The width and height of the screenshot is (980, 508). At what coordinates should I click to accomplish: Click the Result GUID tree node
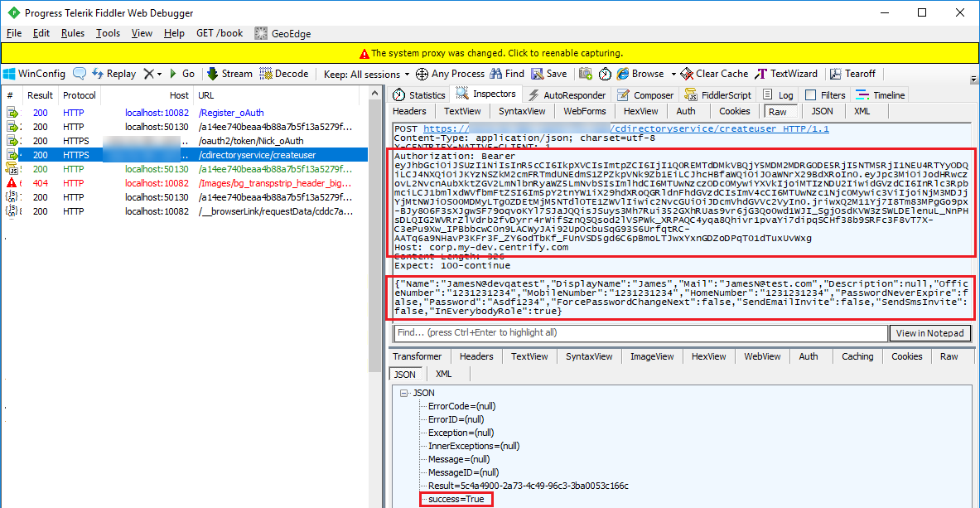pyautogui.click(x=529, y=486)
